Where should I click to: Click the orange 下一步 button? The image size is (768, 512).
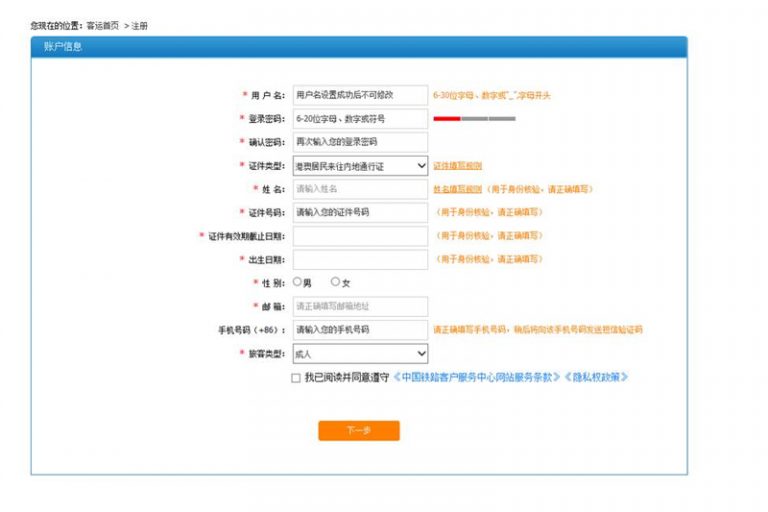(x=359, y=430)
